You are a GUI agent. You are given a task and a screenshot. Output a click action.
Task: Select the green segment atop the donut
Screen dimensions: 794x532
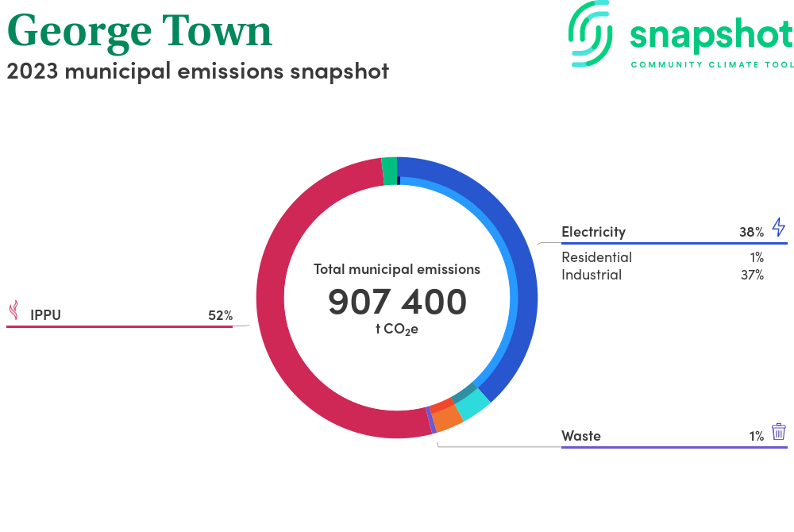[x=389, y=171]
